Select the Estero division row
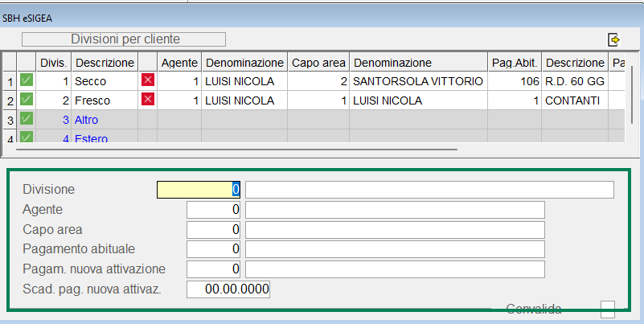This screenshot has height=324, width=644. click(92, 138)
